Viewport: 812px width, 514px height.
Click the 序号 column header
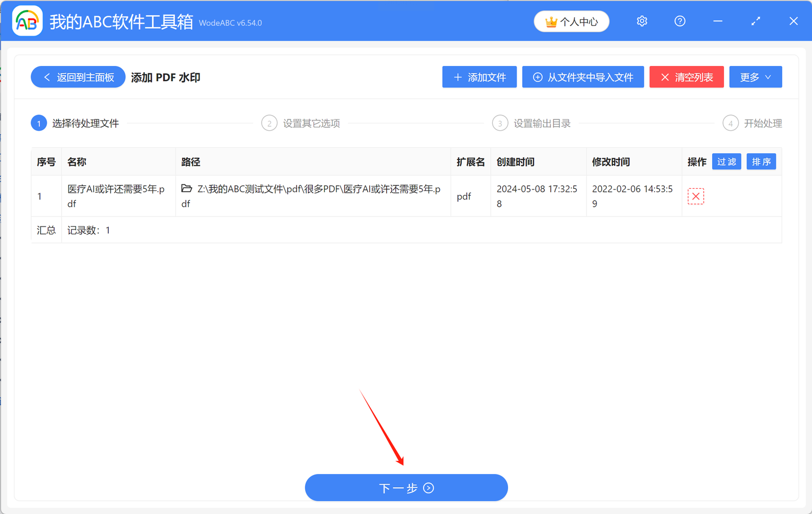tap(46, 162)
